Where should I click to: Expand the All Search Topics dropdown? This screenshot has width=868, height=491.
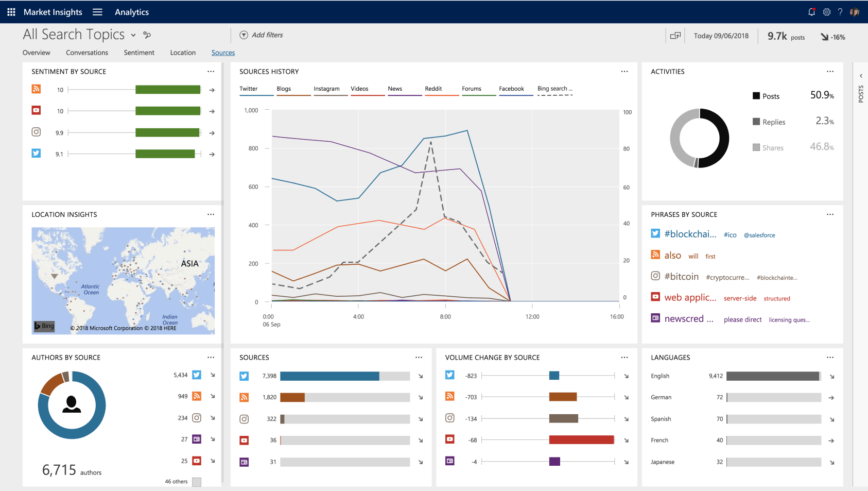[133, 35]
